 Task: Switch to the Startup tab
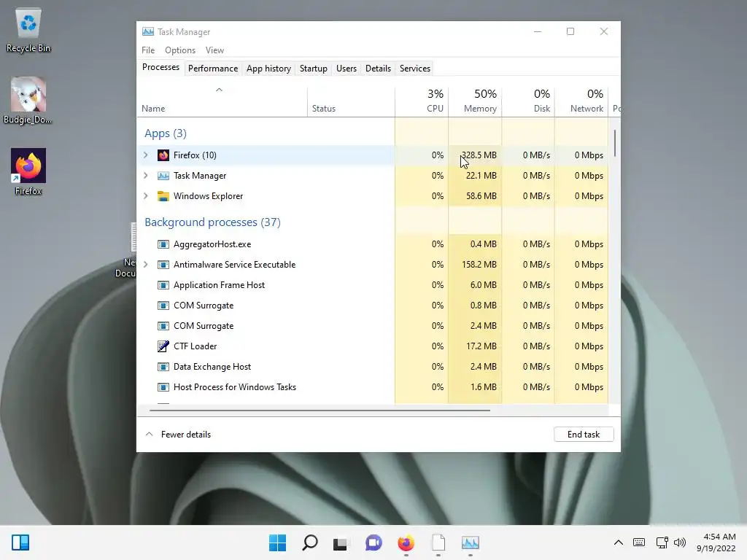(x=314, y=69)
